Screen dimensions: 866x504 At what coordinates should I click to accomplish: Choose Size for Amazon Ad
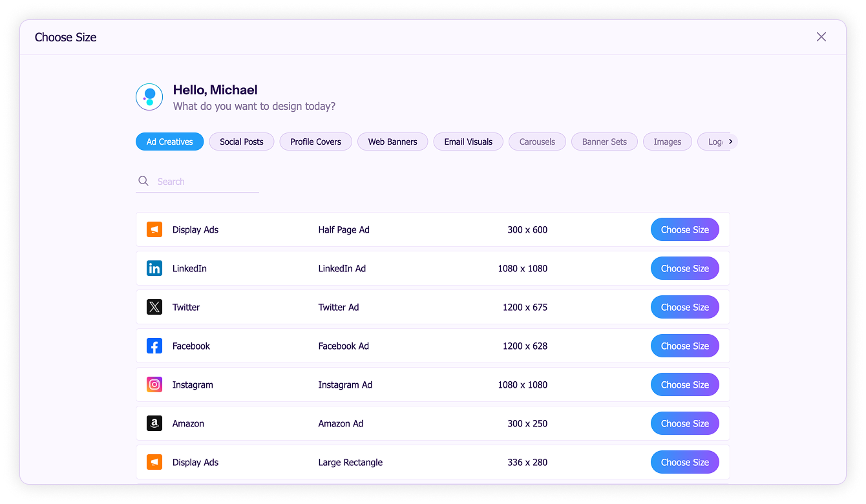685,423
